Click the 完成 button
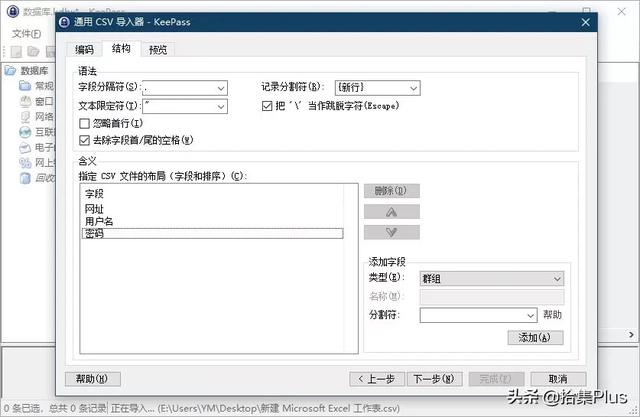 point(496,379)
